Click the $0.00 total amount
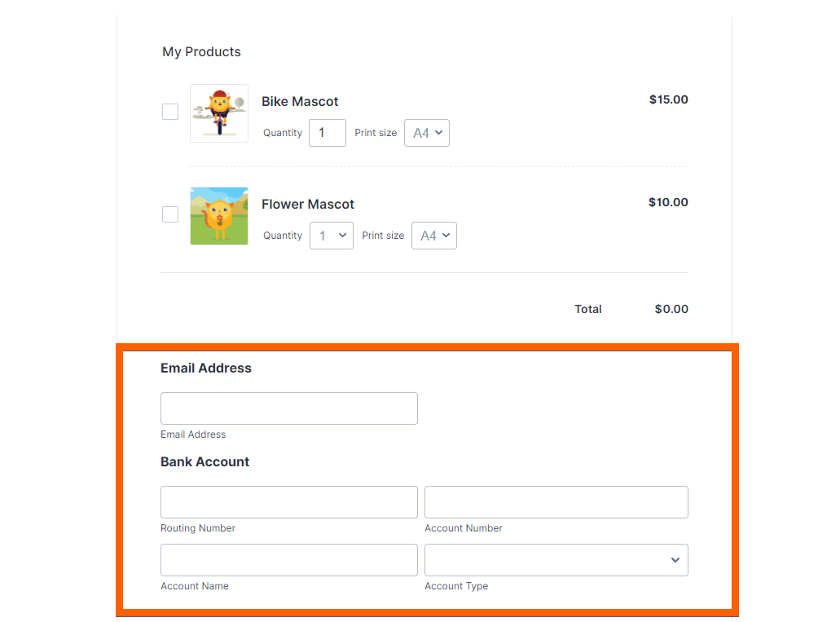Image resolution: width=840 pixels, height=622 pixels. click(671, 309)
